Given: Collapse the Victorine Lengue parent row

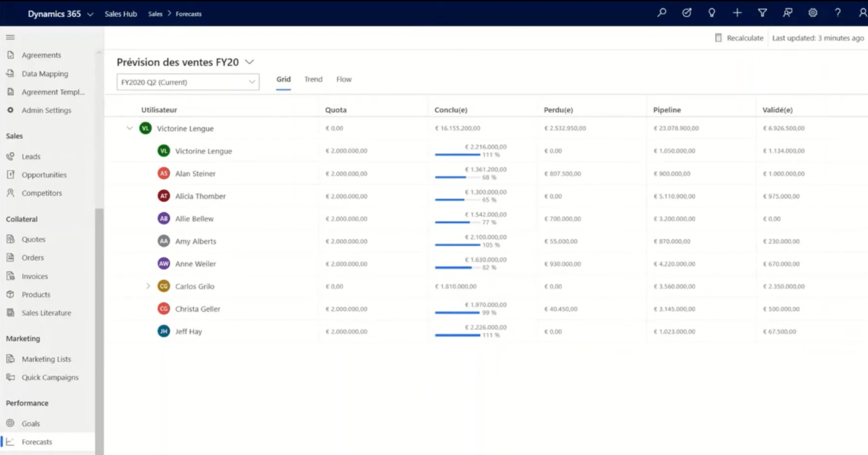Looking at the screenshot, I should click(130, 129).
